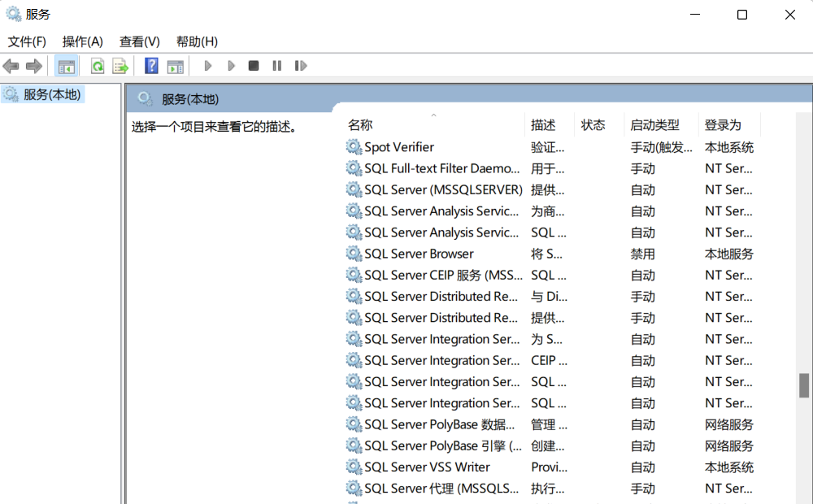Select SQL Server PolyBase 引擎 service

[x=443, y=445]
